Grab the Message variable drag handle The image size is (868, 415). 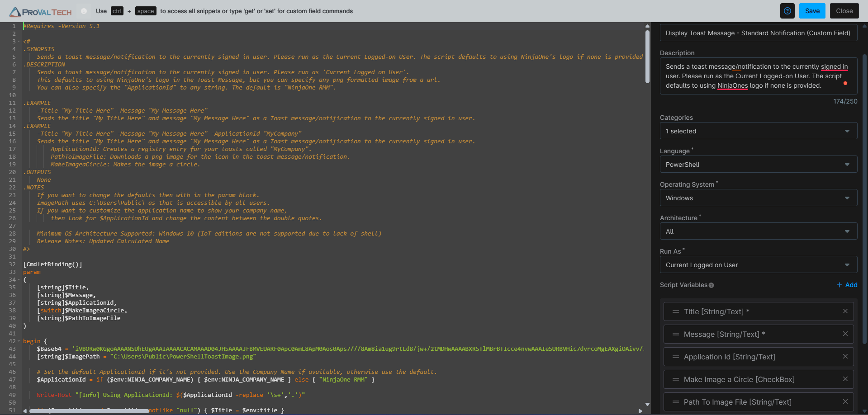tap(676, 334)
